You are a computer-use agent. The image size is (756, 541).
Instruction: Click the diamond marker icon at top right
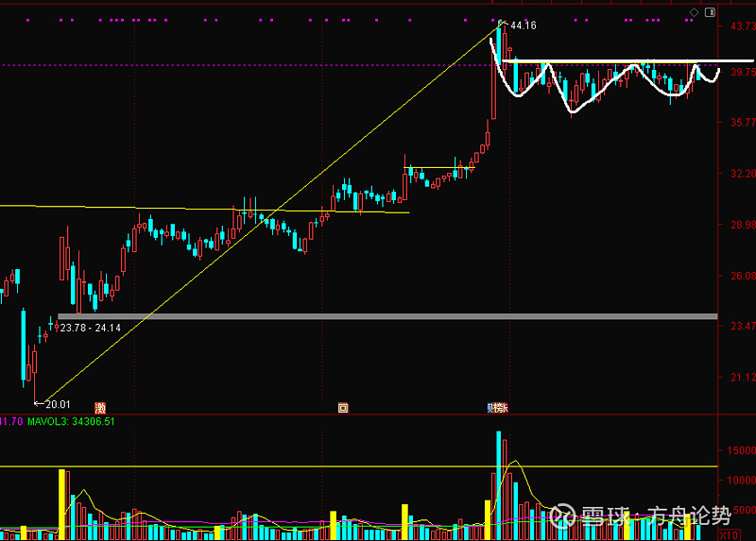(x=694, y=12)
